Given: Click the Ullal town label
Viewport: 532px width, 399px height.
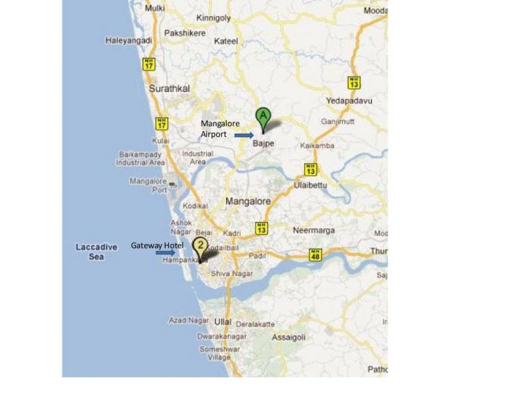Looking at the screenshot, I should coord(223,322).
